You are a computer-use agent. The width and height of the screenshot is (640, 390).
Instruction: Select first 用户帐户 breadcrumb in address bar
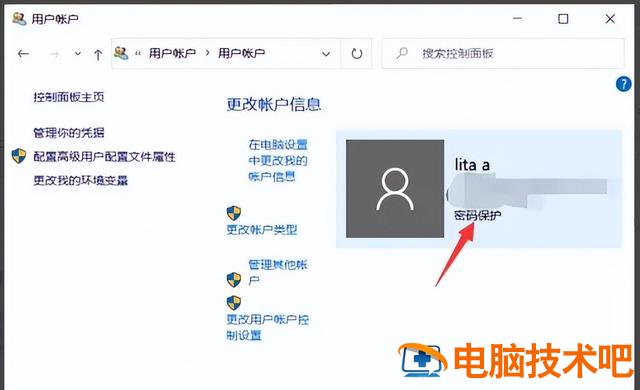[x=172, y=53]
